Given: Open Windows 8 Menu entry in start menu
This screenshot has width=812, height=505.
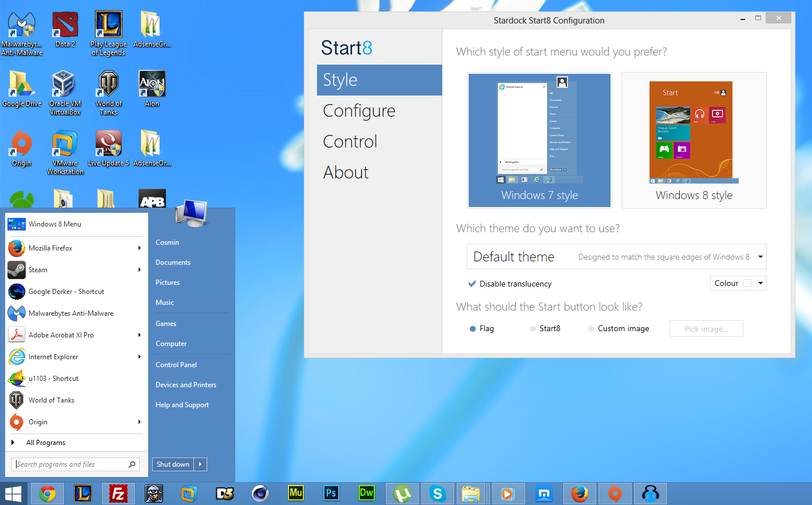Looking at the screenshot, I should (x=76, y=224).
